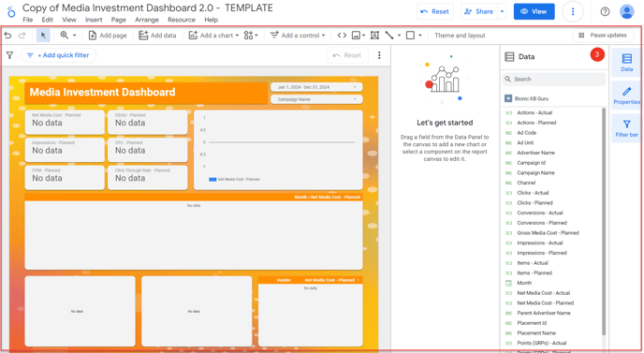
Task: Click the Share button
Action: [479, 11]
